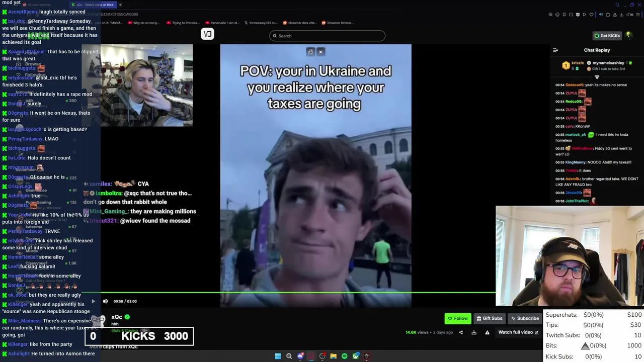Viewport: 644px width, 362px height.
Task: Open the 'throwaway233 on...' X bookmark
Action: pos(261,23)
